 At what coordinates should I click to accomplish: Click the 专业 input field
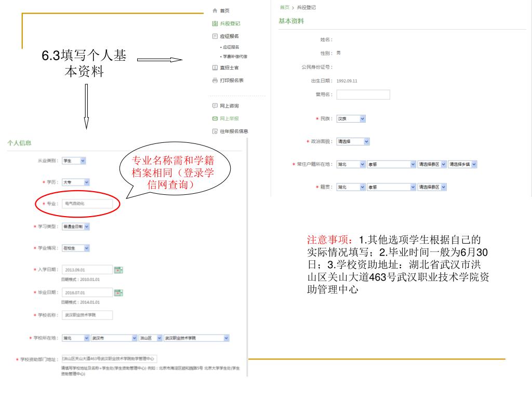[x=87, y=204]
